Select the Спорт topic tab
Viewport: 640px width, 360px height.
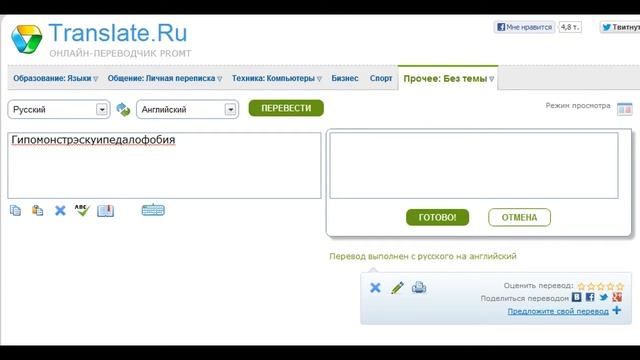coord(381,78)
